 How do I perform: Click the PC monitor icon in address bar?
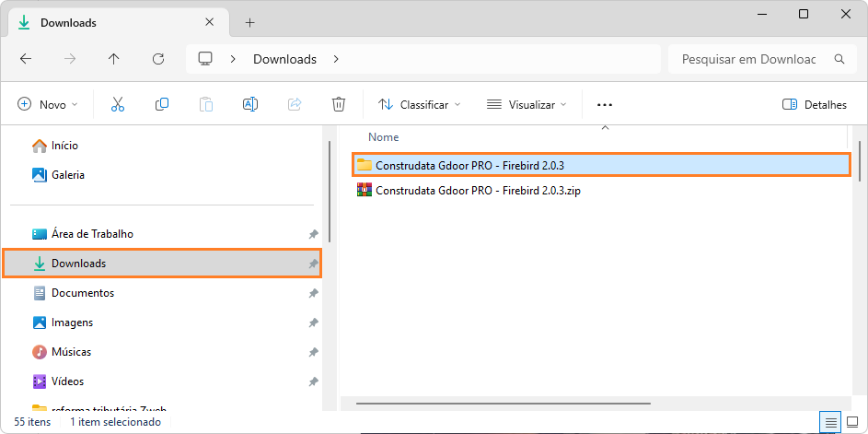[x=206, y=59]
